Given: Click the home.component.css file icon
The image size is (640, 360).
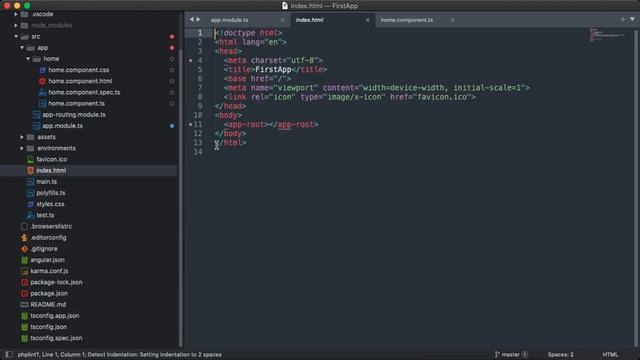Looking at the screenshot, I should click(42, 70).
